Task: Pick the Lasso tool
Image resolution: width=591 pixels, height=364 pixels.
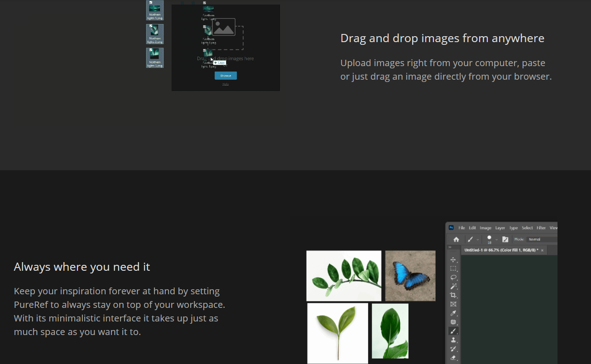Action: [x=453, y=278]
